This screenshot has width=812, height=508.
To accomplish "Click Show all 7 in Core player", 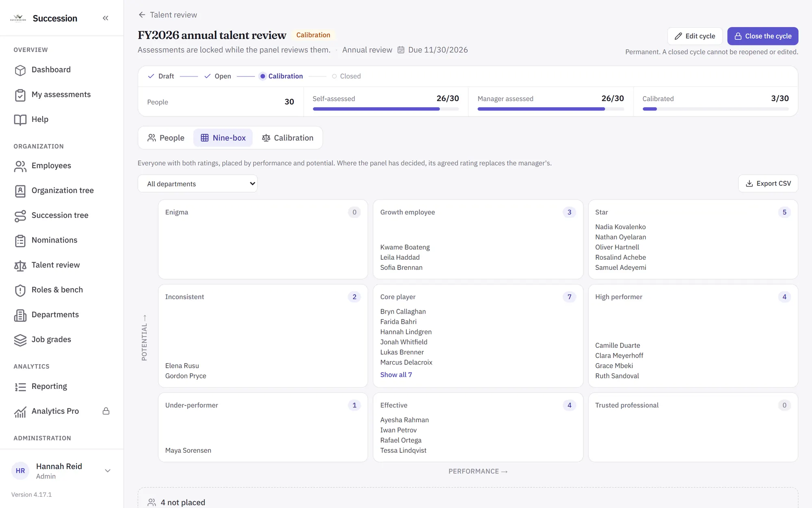I will (396, 375).
